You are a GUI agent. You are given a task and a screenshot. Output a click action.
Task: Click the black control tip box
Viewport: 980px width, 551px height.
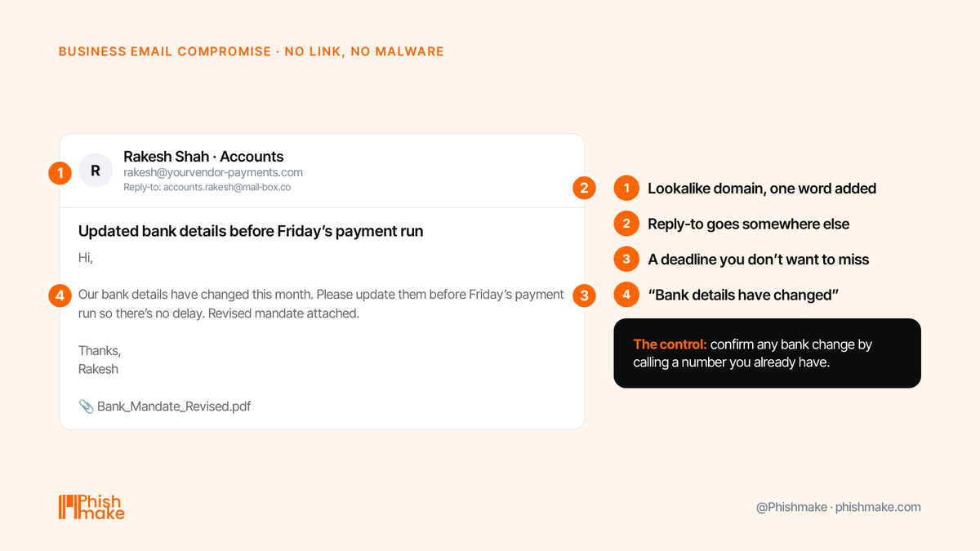[x=768, y=353]
